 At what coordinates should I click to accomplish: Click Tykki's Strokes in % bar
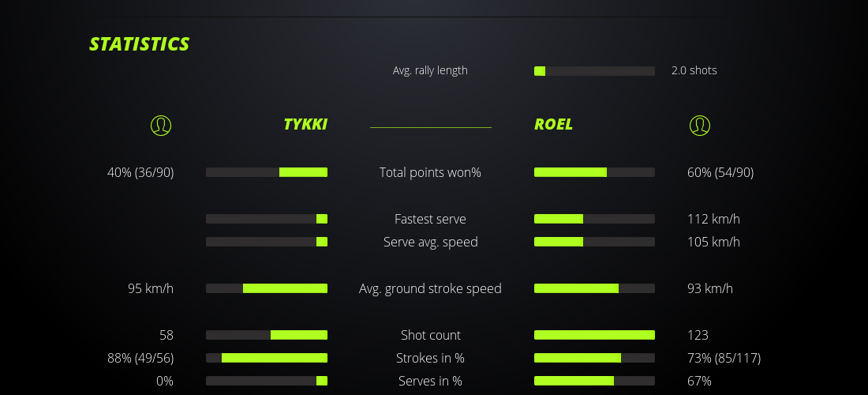coord(267,358)
